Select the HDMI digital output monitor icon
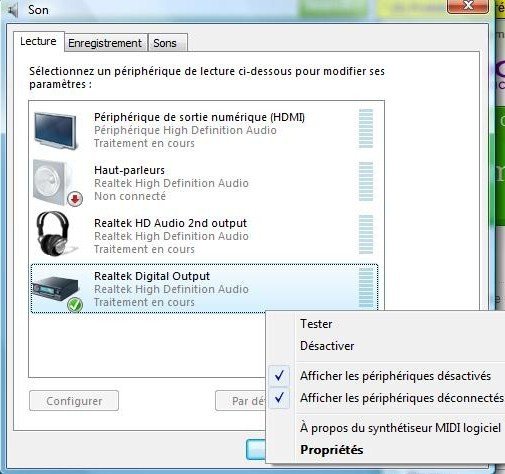The height and width of the screenshot is (474, 505). [x=56, y=131]
